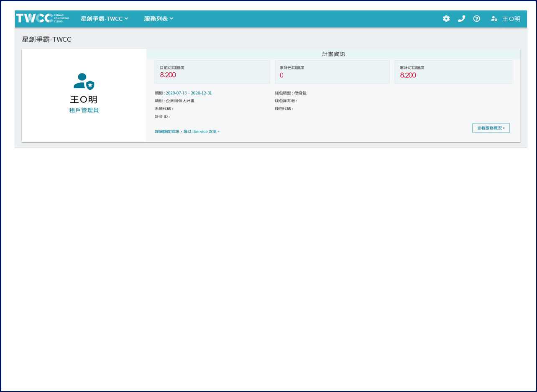This screenshot has width=537, height=392.
Task: Open the help question mark icon
Action: [x=477, y=19]
